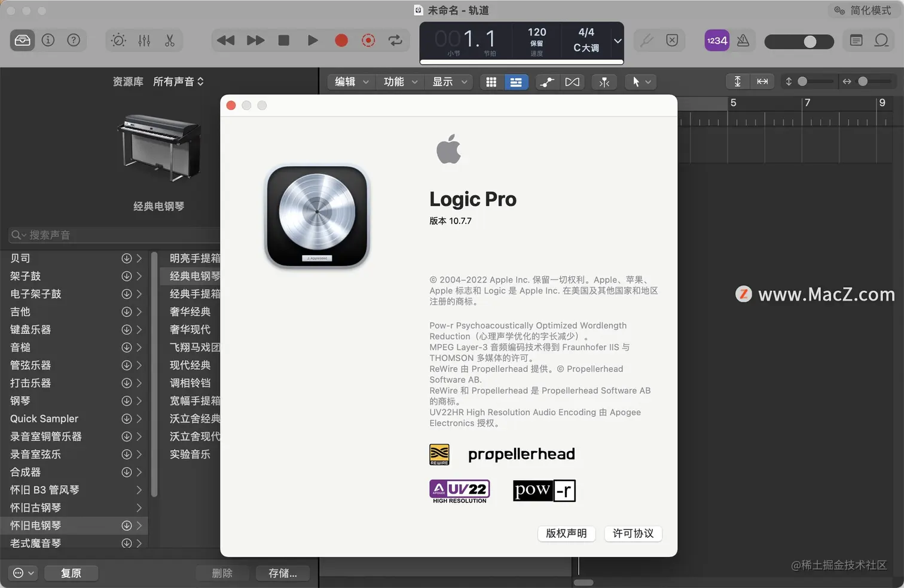Toggle cycle loop mode
This screenshot has width=904, height=588.
point(395,40)
